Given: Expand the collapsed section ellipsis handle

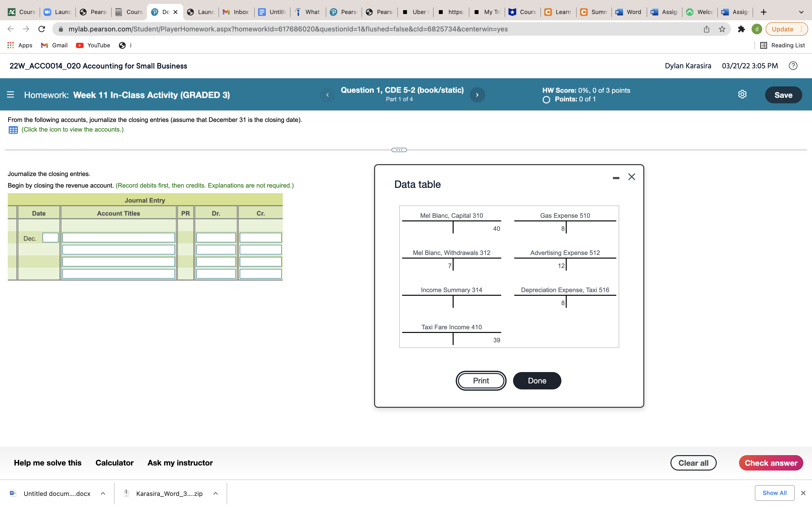Looking at the screenshot, I should (x=399, y=150).
